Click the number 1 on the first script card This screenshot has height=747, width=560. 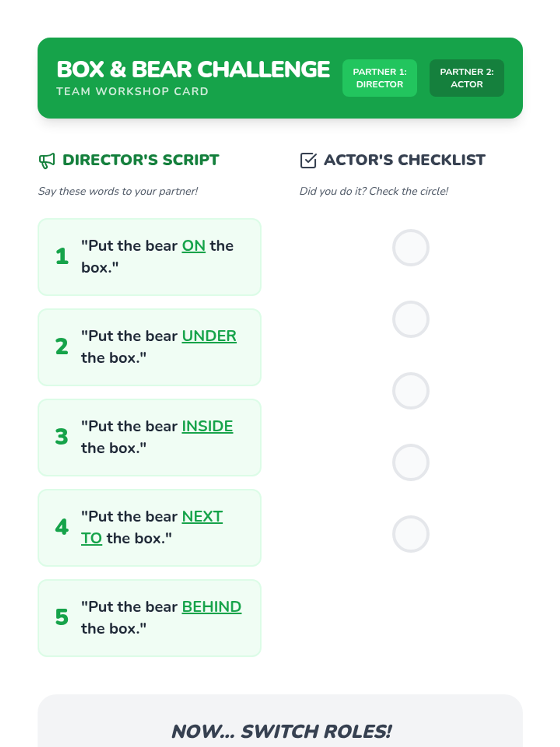click(x=62, y=256)
